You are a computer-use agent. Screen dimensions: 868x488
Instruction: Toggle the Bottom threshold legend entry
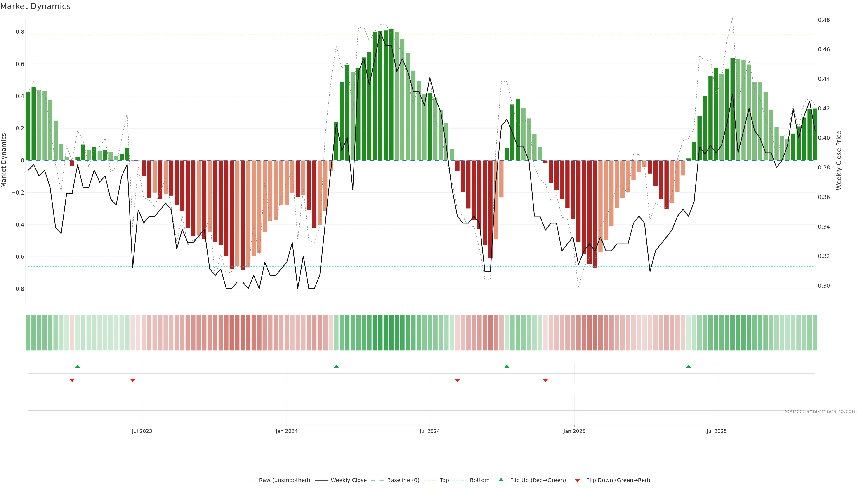click(479, 480)
